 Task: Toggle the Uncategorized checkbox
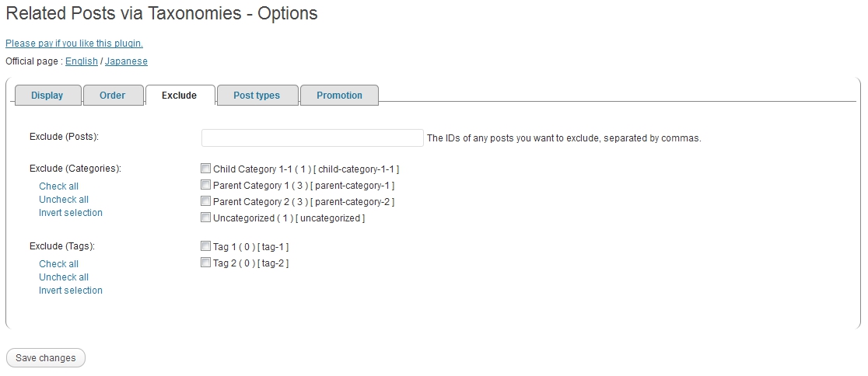click(206, 218)
